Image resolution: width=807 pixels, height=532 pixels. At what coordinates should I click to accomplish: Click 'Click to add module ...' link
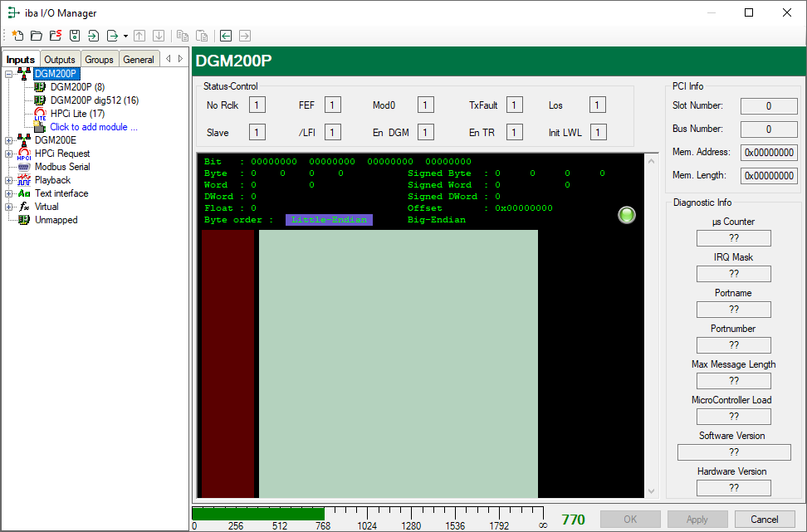point(94,127)
